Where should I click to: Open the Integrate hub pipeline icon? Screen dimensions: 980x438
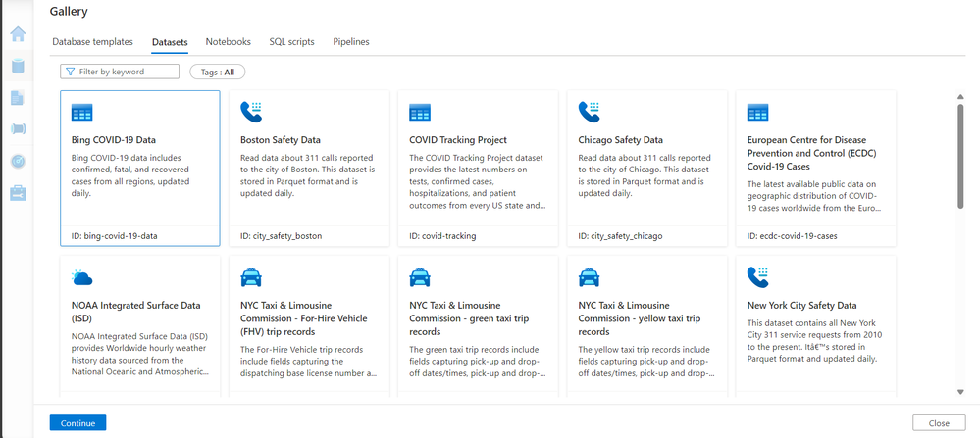coord(18,129)
